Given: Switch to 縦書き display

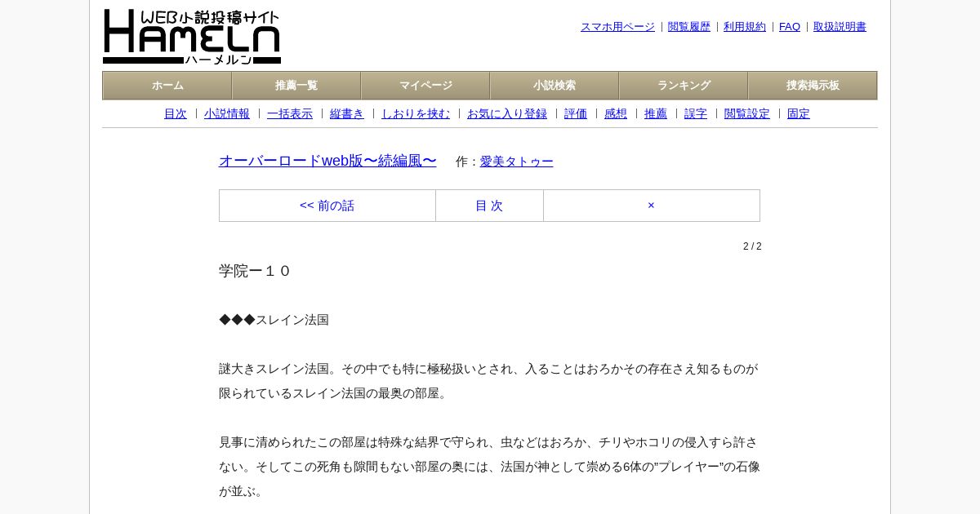Looking at the screenshot, I should coord(347,114).
